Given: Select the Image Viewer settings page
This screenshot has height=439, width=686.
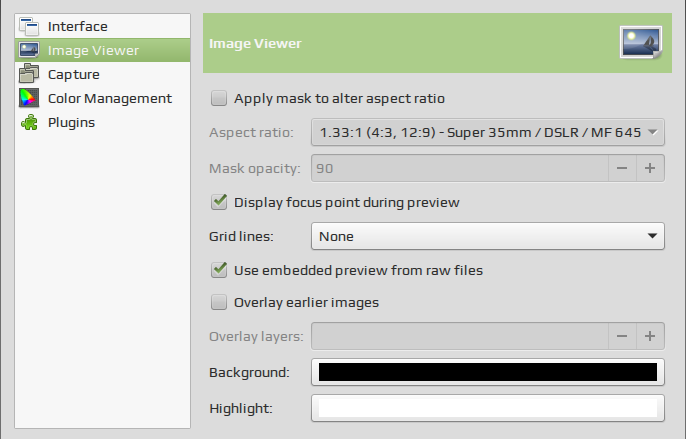Looking at the screenshot, I should click(x=102, y=50).
